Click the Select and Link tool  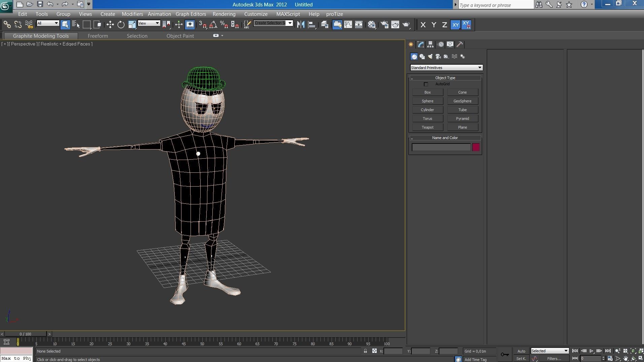[7, 25]
